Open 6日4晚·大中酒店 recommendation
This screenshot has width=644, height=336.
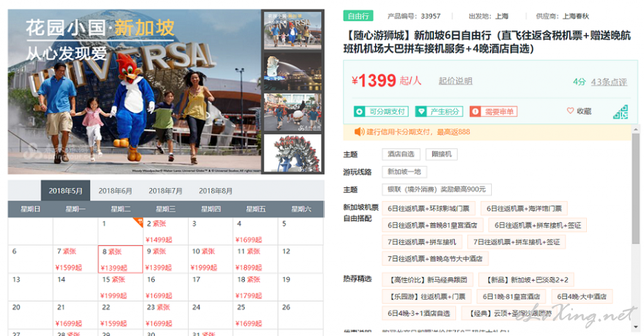coord(582,296)
